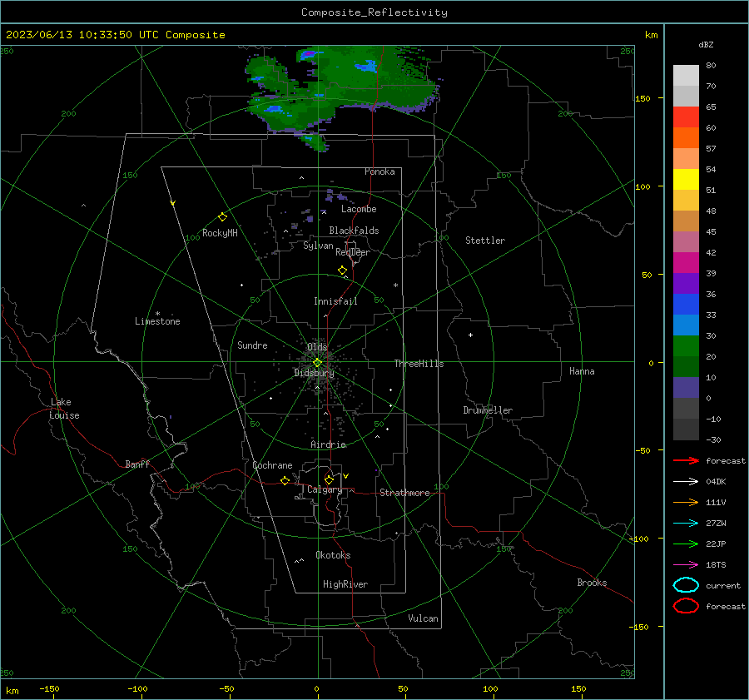This screenshot has width=749, height=700.
Task: Click the cyan 27ZW arrow legend icon
Action: point(686,524)
